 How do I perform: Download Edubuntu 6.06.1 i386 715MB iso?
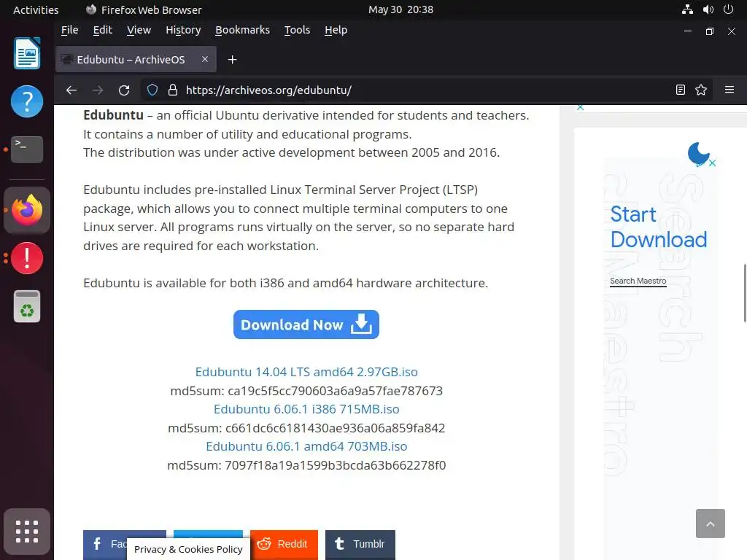click(306, 409)
